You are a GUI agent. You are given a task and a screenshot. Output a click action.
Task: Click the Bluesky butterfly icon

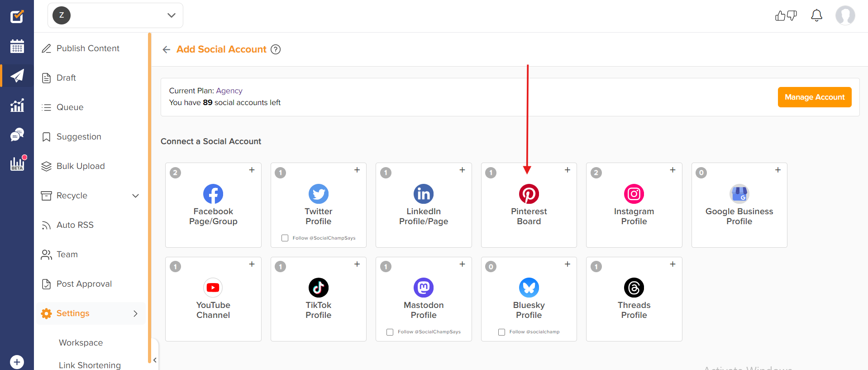529,288
